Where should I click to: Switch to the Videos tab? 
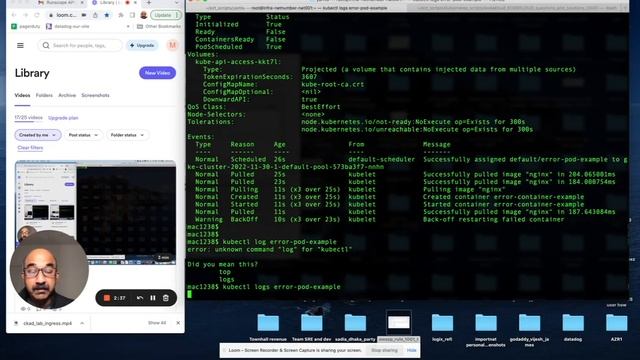(x=22, y=95)
